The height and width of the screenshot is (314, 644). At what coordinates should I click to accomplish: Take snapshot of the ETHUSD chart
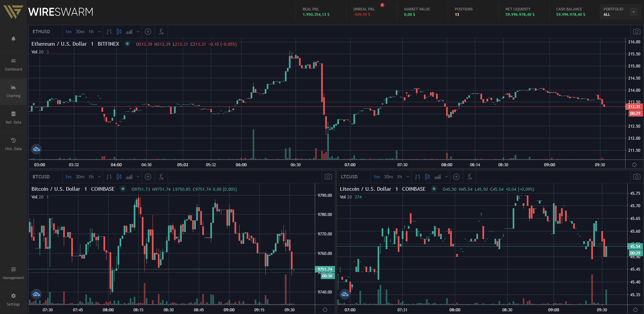tap(636, 32)
